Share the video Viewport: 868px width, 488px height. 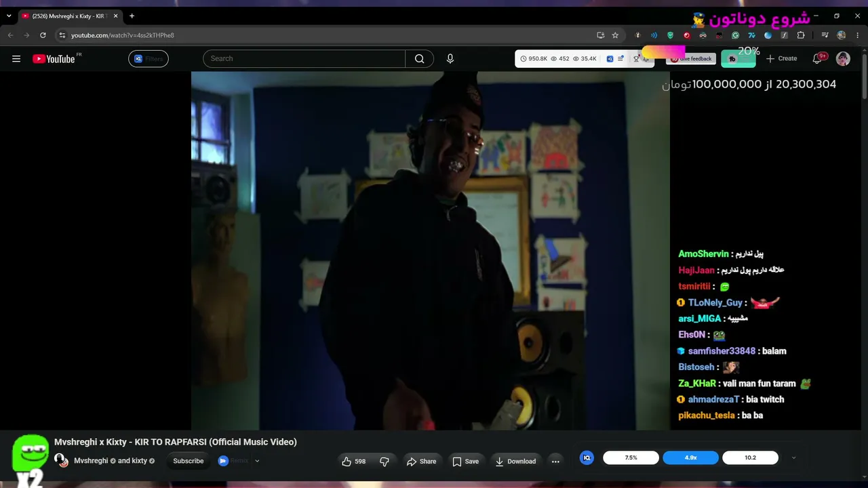click(x=421, y=462)
